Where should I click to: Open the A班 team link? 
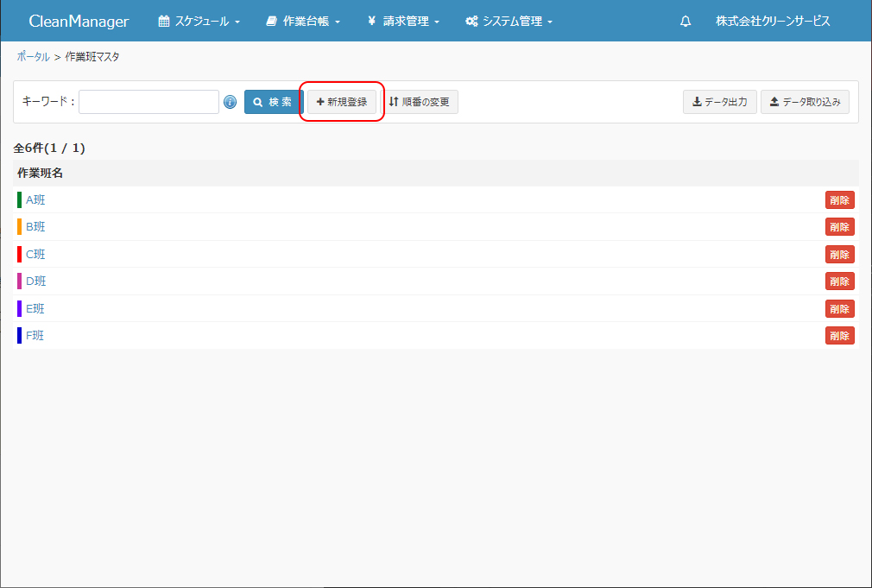pyautogui.click(x=35, y=200)
